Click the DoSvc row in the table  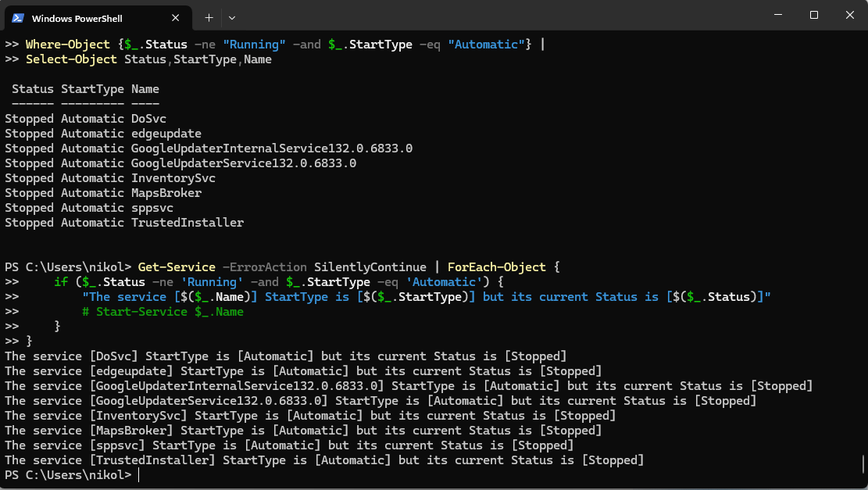[85, 119]
